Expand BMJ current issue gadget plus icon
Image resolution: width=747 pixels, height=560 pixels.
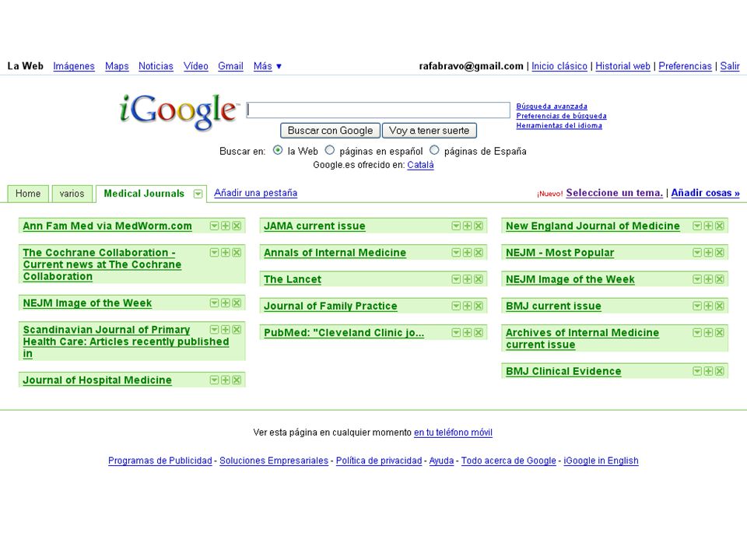(708, 306)
